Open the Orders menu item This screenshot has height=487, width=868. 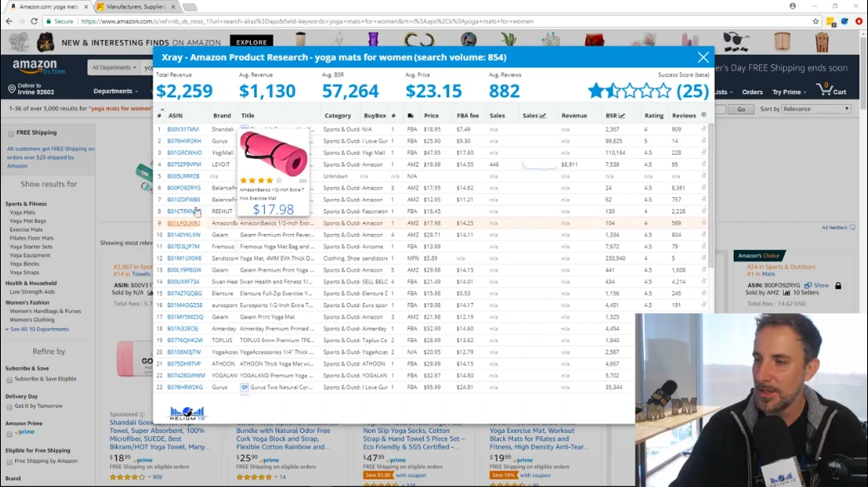pos(751,92)
